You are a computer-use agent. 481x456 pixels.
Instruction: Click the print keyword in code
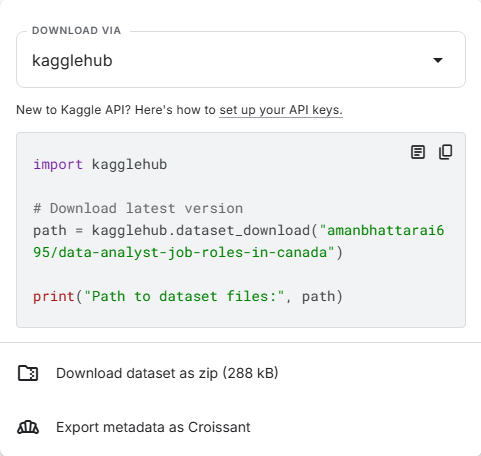coord(54,297)
